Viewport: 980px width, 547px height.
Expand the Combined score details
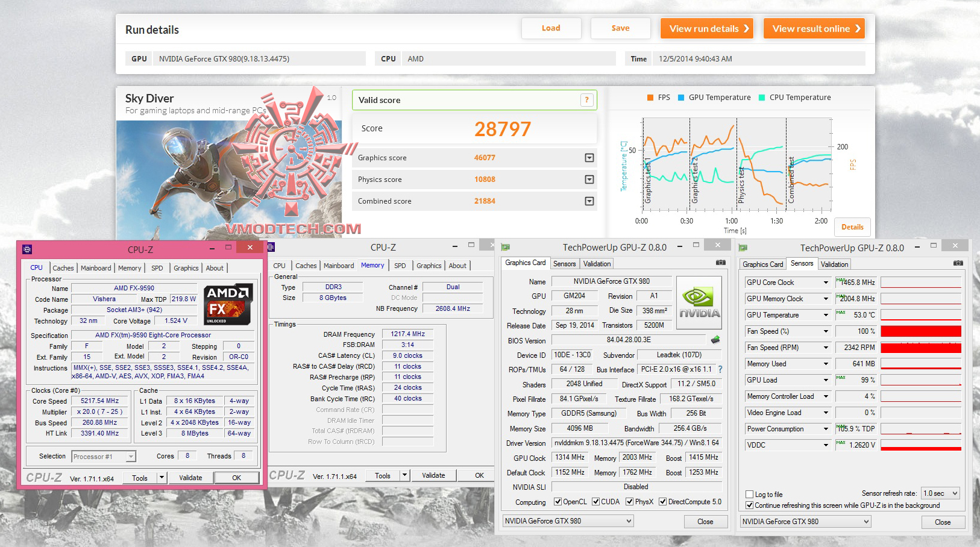pos(589,201)
